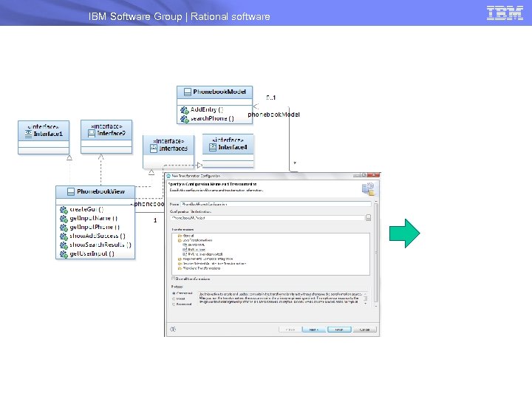Image resolution: width=532 pixels, height=399 pixels.
Task: Select the showAddSuccess operation icon
Action: tap(64, 236)
